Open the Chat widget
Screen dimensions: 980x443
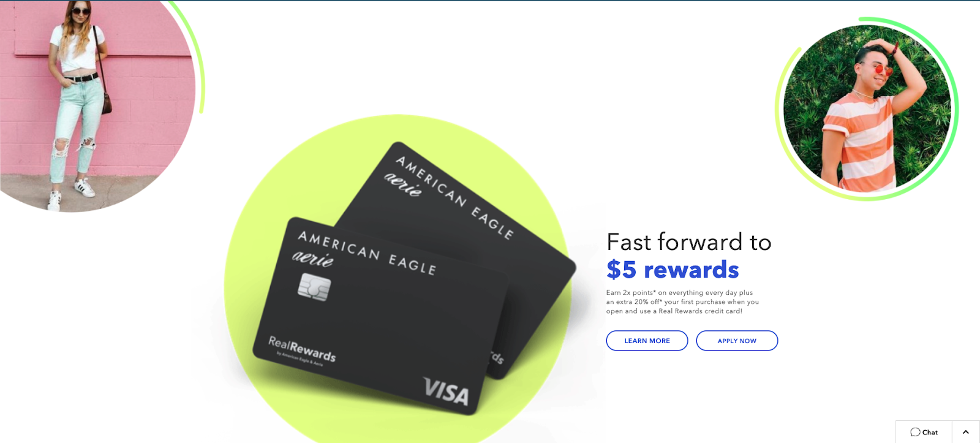(924, 432)
